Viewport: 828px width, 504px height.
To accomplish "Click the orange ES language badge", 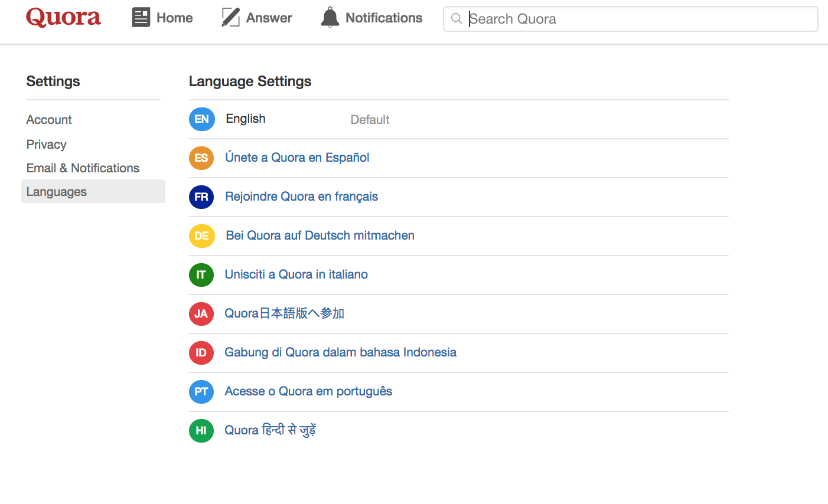I will [201, 158].
